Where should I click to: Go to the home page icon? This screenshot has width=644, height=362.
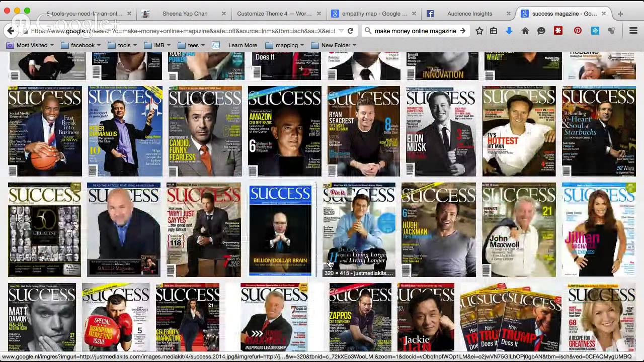(525, 31)
